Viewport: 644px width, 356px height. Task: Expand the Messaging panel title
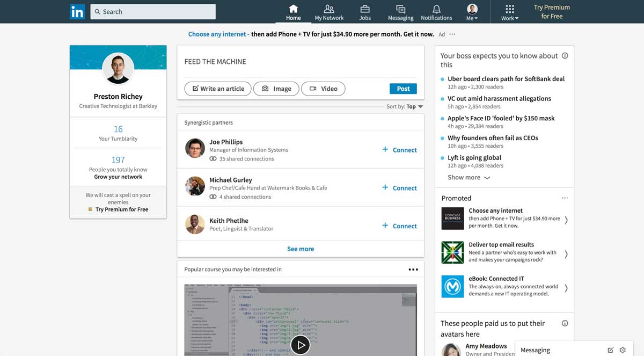coord(535,350)
